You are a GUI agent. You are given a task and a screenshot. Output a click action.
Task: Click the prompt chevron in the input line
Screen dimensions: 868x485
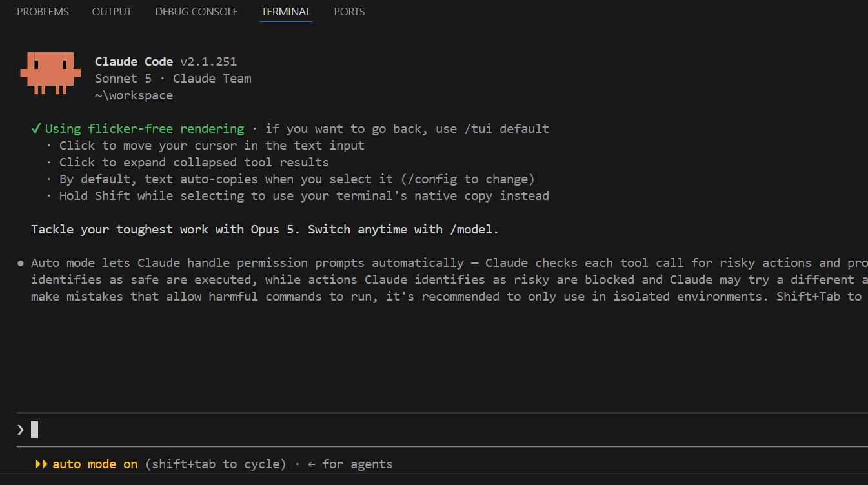21,430
